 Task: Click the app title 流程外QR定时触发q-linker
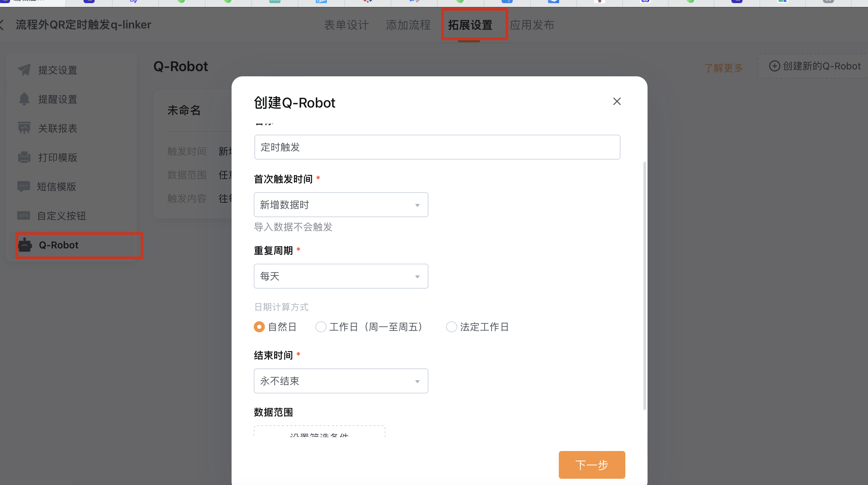[x=84, y=25]
